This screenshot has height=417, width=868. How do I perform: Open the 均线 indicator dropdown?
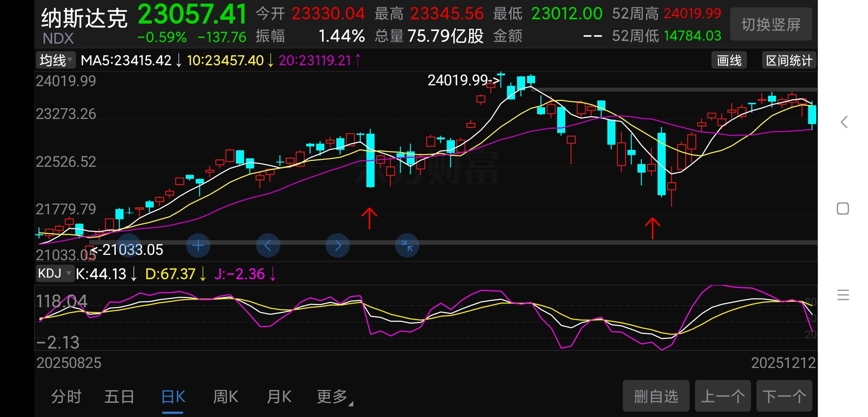(56, 61)
